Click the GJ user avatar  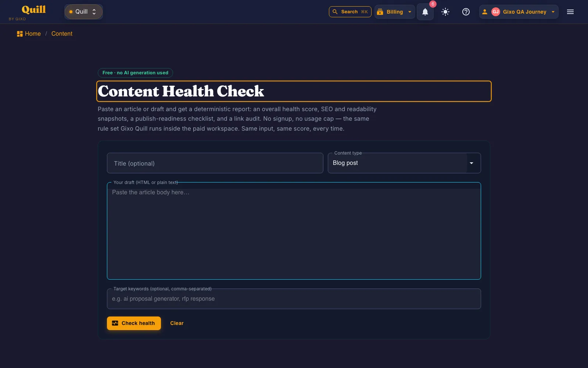click(x=496, y=12)
